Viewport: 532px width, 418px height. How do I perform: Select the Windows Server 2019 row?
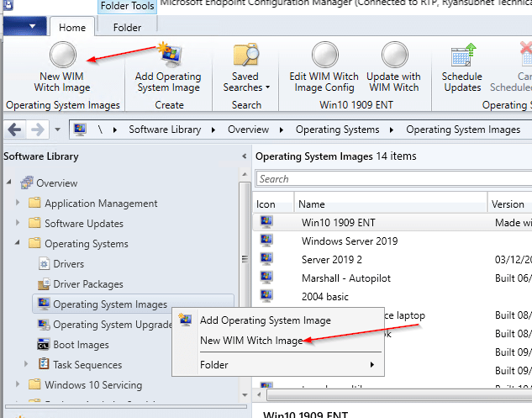pos(392,241)
